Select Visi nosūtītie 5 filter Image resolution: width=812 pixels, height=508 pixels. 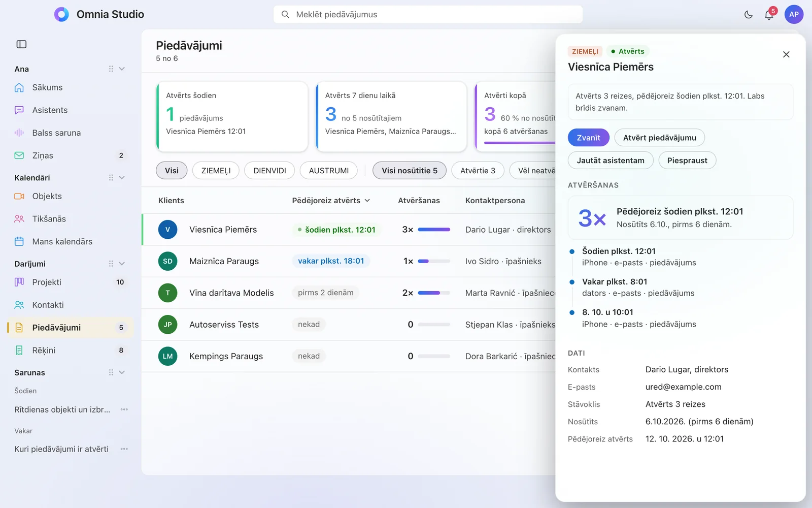click(410, 171)
